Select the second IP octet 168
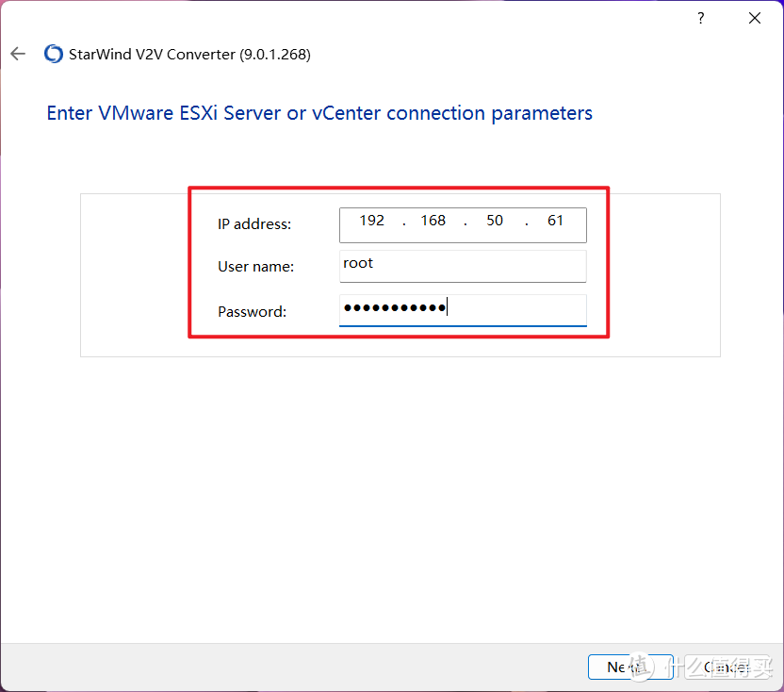This screenshot has height=692, width=784. pos(433,221)
